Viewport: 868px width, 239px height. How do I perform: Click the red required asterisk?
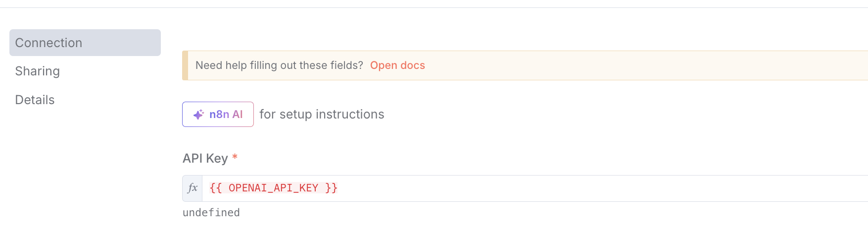[235, 158]
